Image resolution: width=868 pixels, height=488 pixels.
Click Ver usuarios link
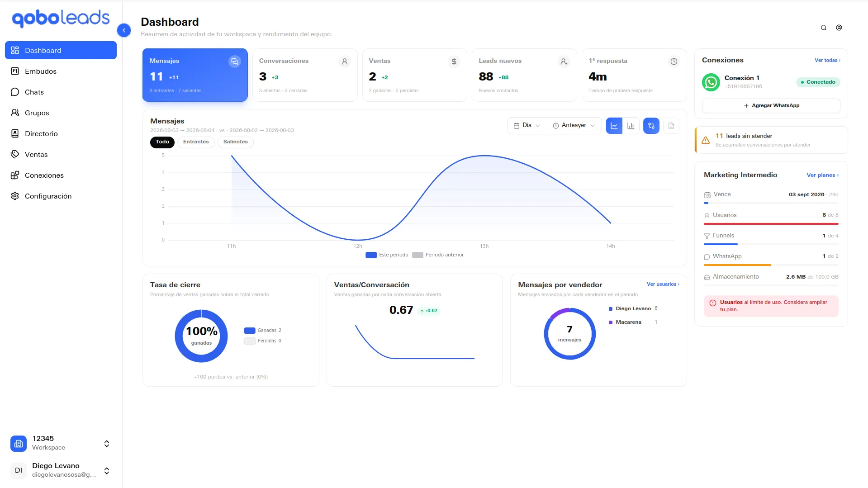pos(663,284)
